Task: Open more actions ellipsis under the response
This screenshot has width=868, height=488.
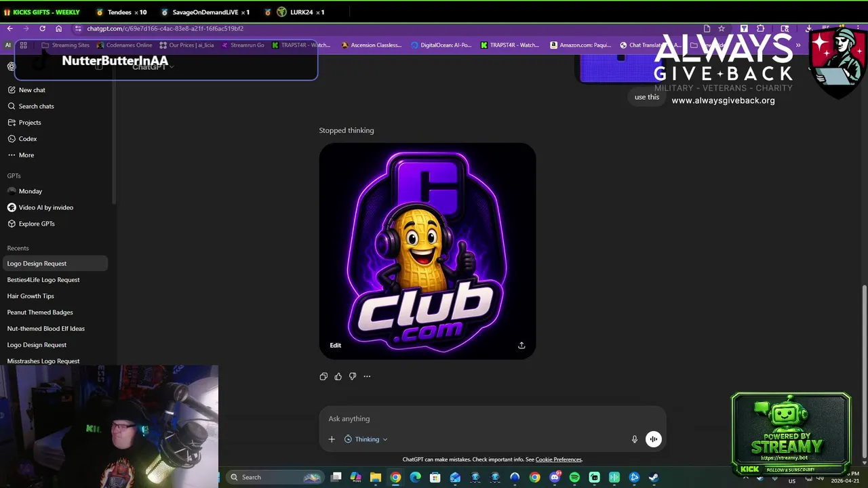Action: [367, 376]
